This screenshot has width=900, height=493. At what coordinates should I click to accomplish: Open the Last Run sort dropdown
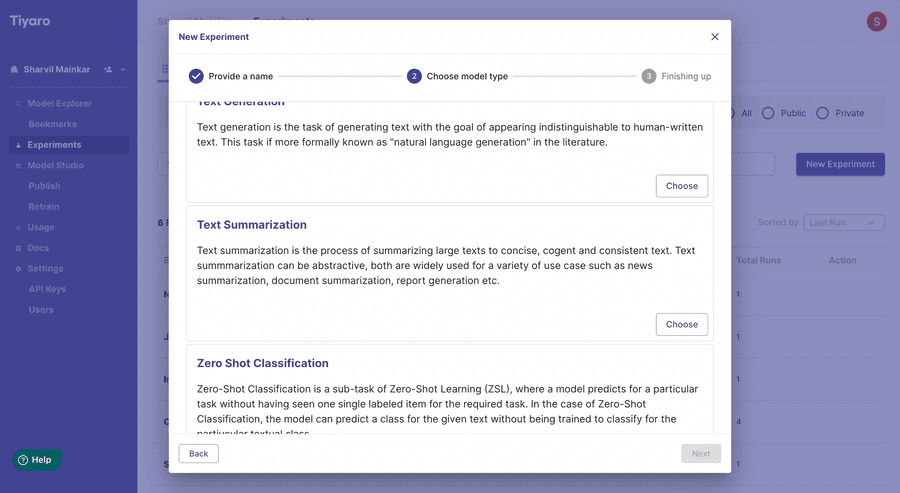pos(844,223)
